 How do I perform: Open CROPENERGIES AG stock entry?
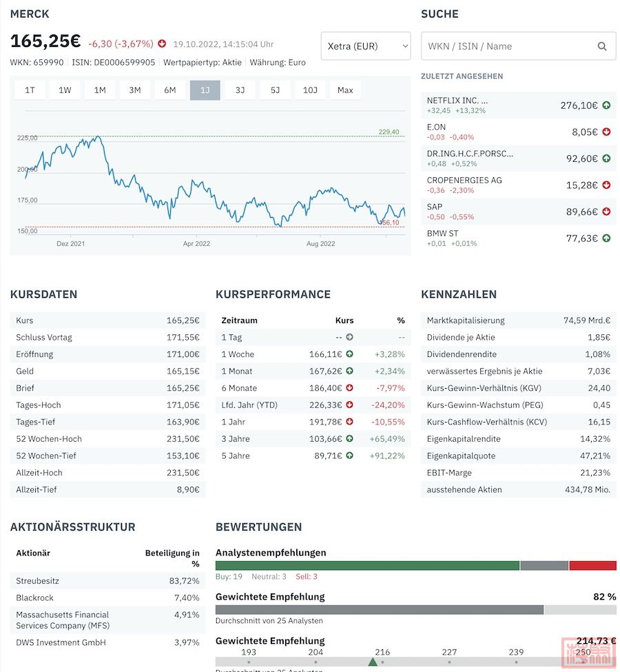tap(519, 185)
